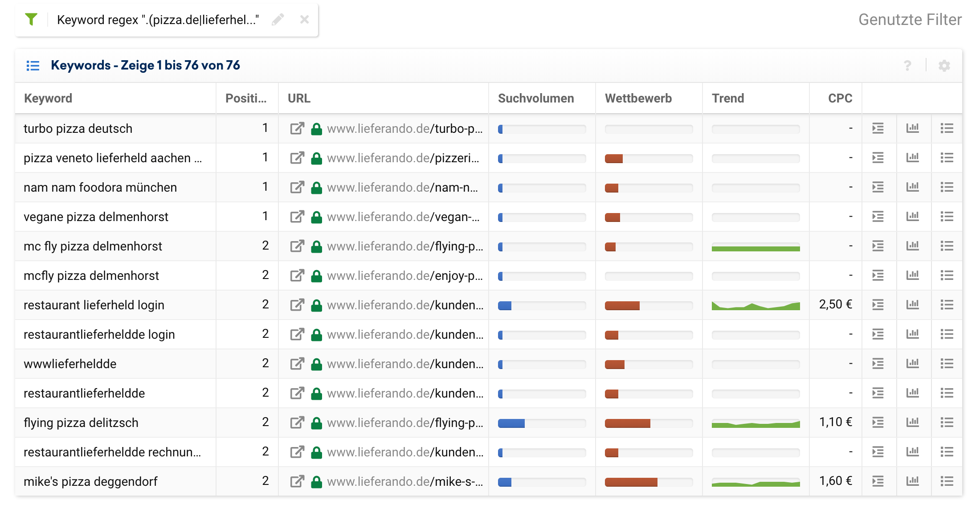Click 1,60 € CPC value
Image resolution: width=980 pixels, height=517 pixels.
(x=836, y=481)
